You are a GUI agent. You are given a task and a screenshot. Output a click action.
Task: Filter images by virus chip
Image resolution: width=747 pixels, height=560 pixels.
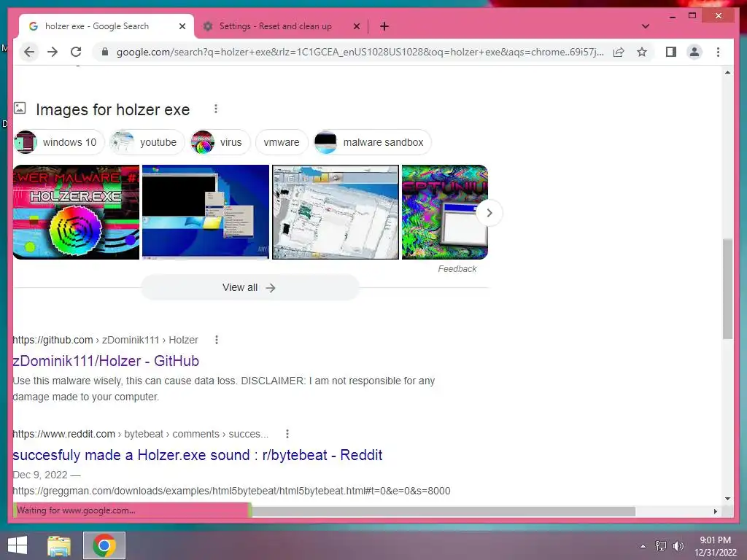coord(220,142)
